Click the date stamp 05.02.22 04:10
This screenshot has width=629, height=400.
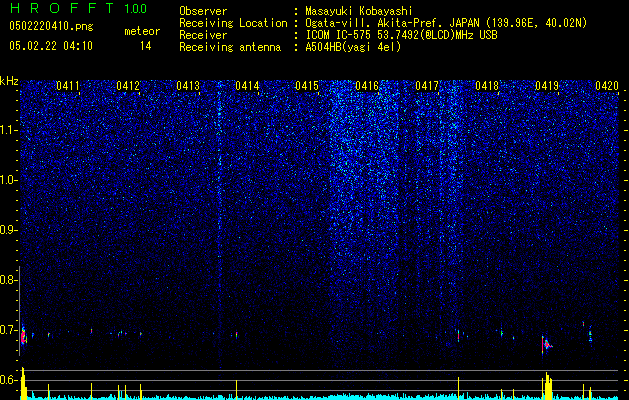point(51,46)
